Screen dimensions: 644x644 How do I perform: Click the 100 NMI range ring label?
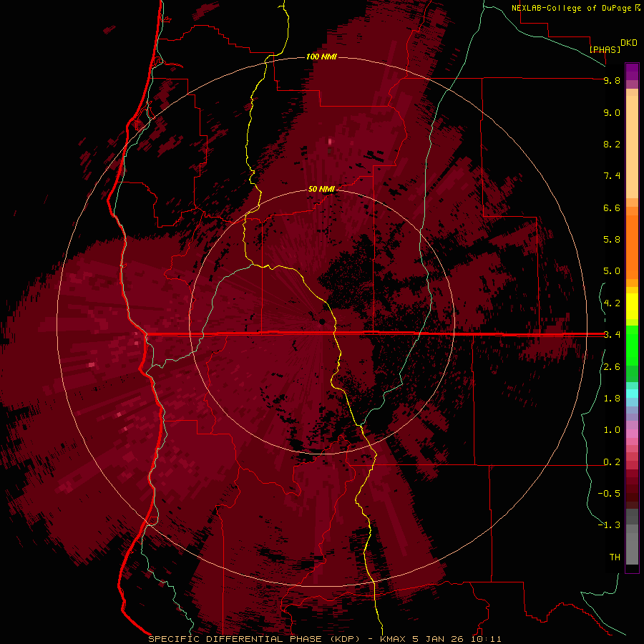click(321, 57)
